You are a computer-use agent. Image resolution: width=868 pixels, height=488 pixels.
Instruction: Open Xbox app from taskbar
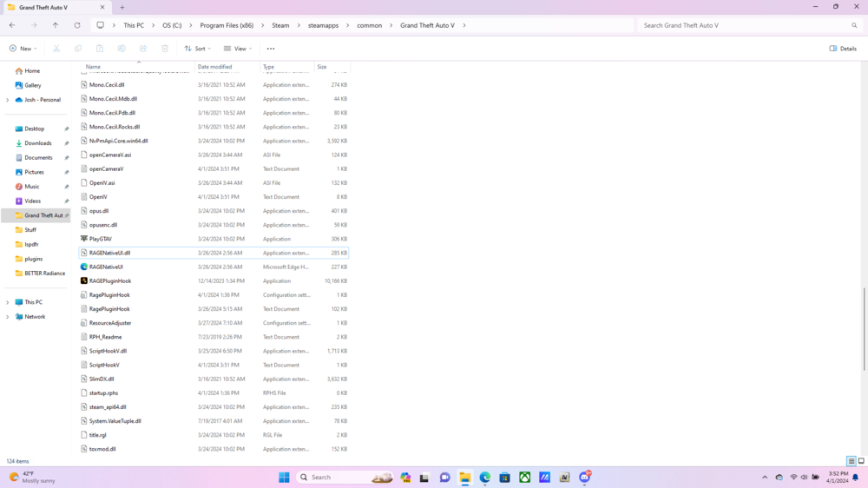[525, 478]
